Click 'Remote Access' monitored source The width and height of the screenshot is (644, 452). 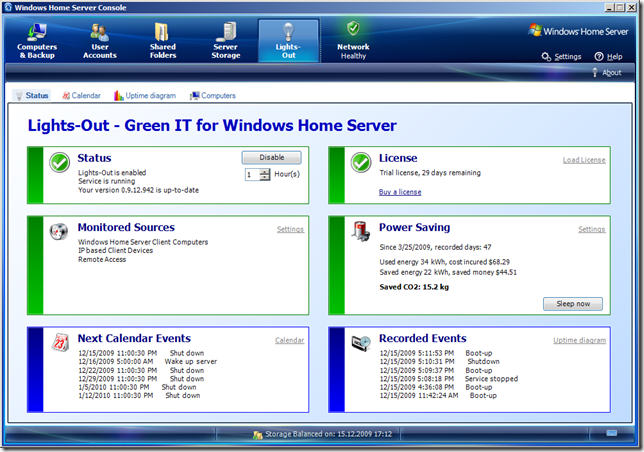pyautogui.click(x=102, y=259)
